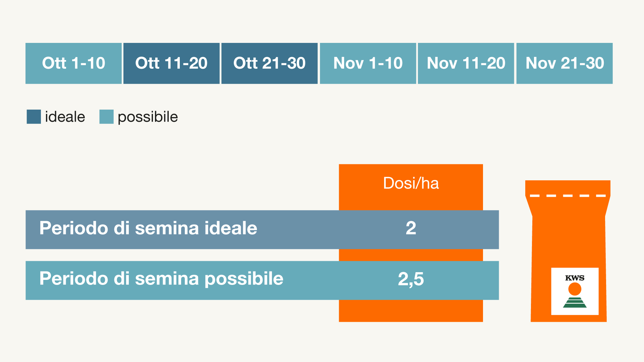Image resolution: width=644 pixels, height=362 pixels.
Task: Select the 'Ott 11-20' period block
Action: pyautogui.click(x=171, y=63)
